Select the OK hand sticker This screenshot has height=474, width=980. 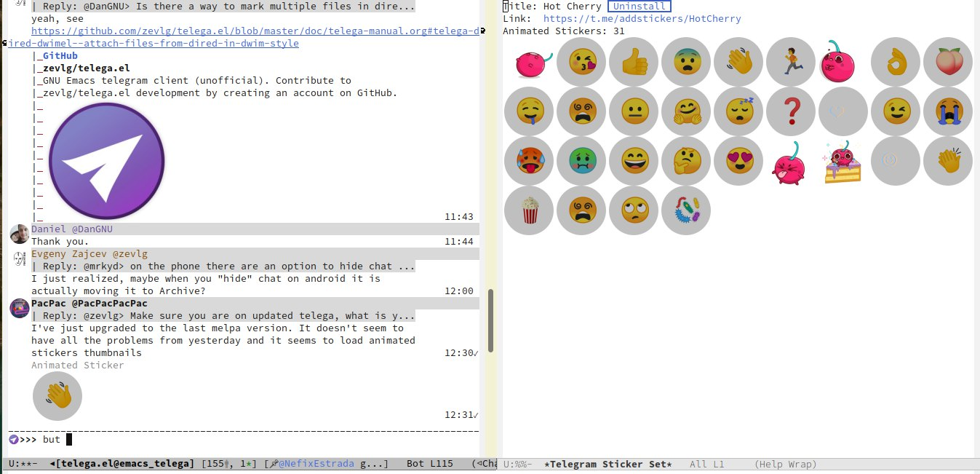tap(896, 62)
